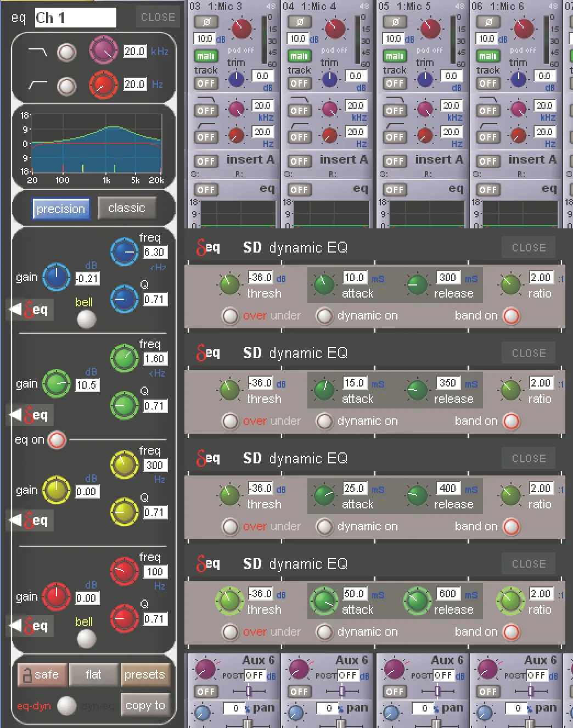This screenshot has width=573, height=728.
Task: Enable dynamic on in second dynamic EQ
Action: (324, 421)
